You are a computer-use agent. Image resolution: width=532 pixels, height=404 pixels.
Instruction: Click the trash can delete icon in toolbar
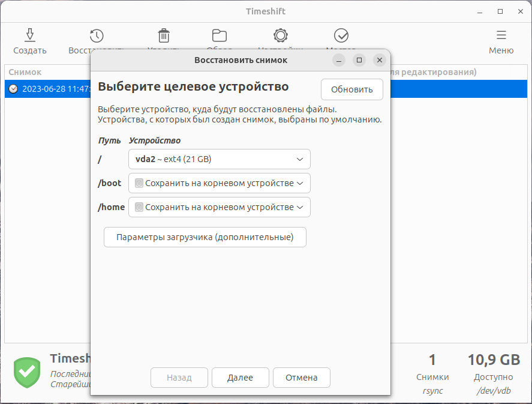164,35
